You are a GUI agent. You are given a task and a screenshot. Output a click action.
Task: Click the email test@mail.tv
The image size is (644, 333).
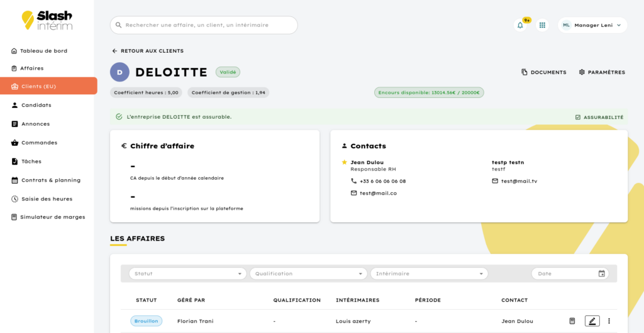coord(519,181)
